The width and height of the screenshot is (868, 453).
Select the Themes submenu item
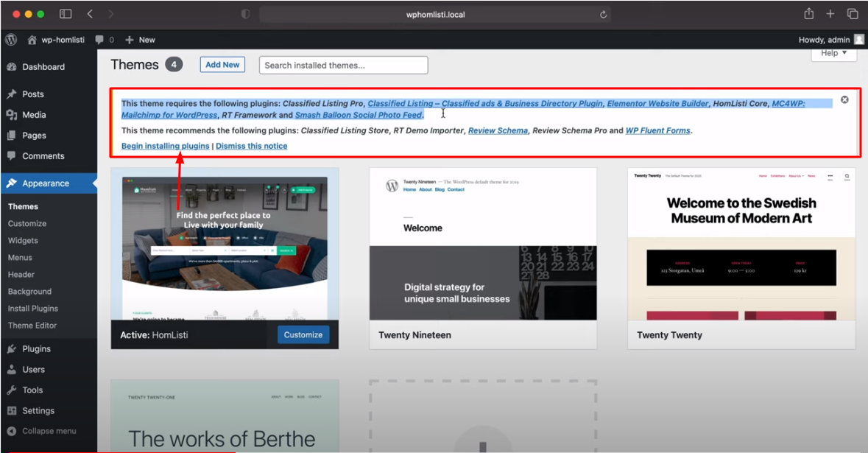24,206
